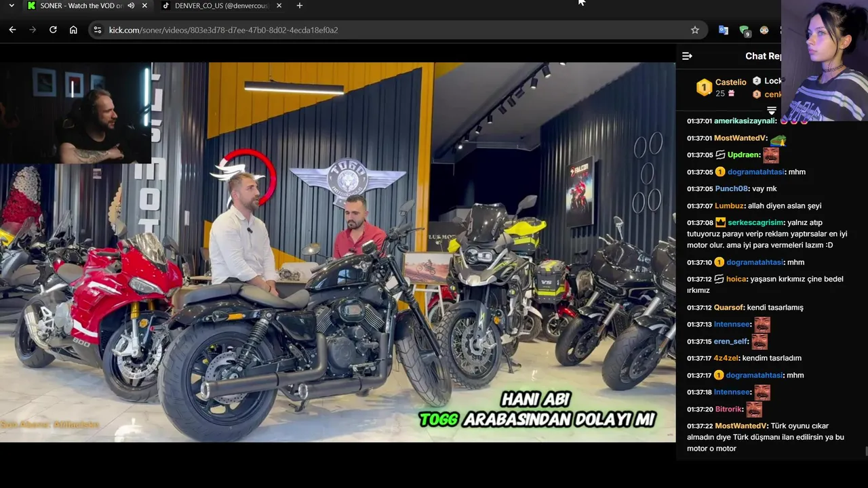This screenshot has width=868, height=488.
Task: Click the message 'vay mk'
Action: point(764,189)
